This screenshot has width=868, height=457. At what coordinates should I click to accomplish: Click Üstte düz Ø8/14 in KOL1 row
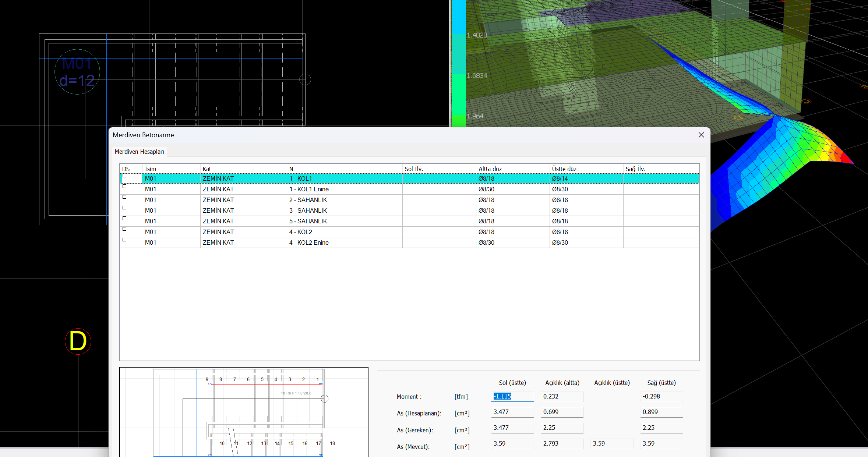(x=586, y=178)
